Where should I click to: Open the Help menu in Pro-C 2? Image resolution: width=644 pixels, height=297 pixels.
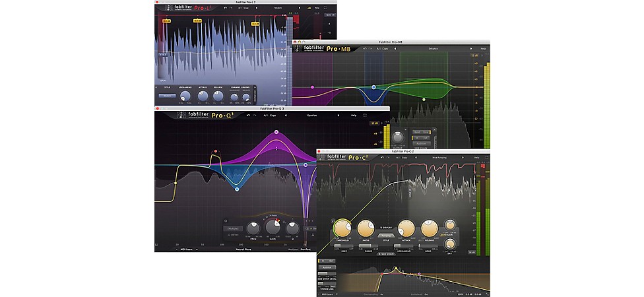tap(476, 157)
